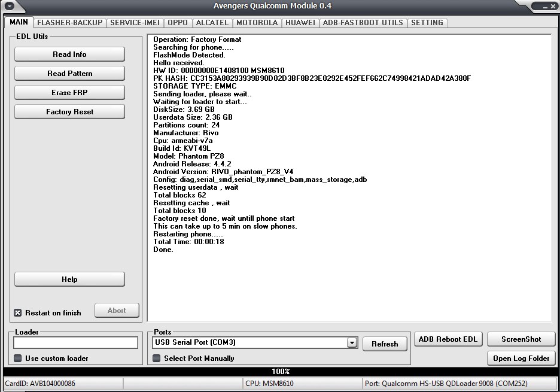Image resolution: width=560 pixels, height=392 pixels.
Task: Toggle the Restart on finish checkbox
Action: 17,313
